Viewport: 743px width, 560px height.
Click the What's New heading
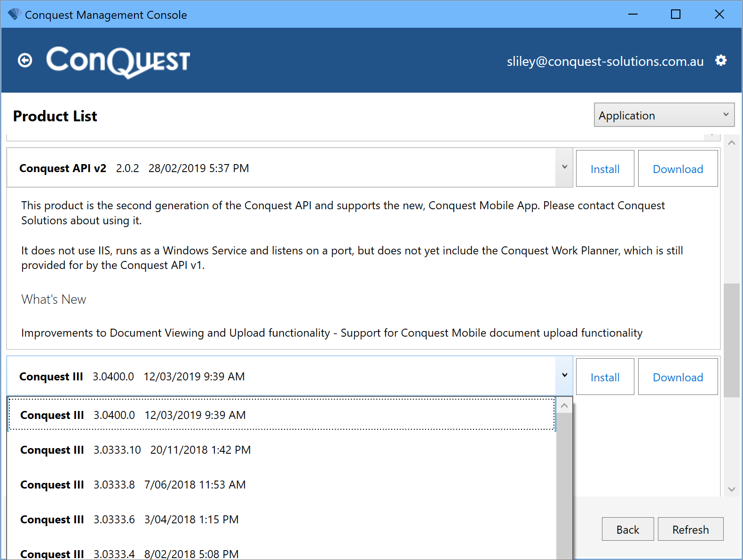click(x=54, y=300)
